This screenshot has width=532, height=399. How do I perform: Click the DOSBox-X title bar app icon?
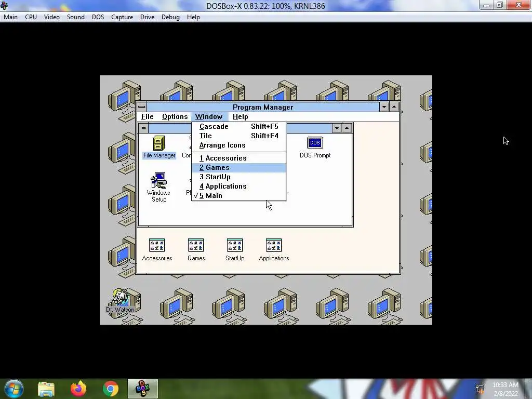tap(4, 5)
